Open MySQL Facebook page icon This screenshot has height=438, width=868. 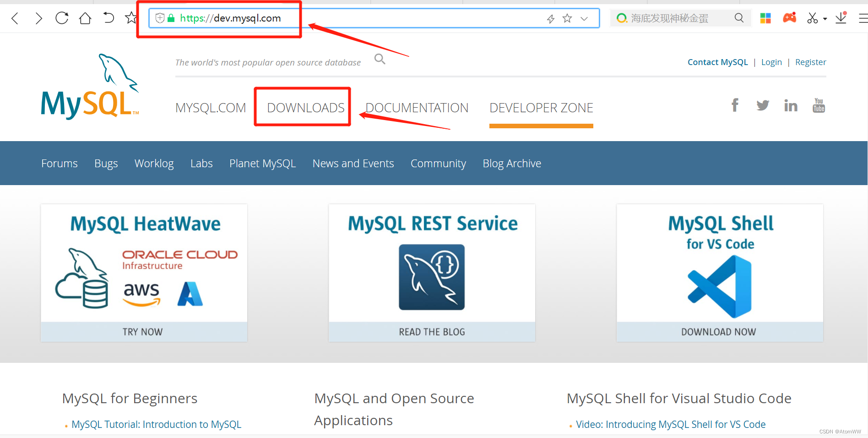pos(735,105)
